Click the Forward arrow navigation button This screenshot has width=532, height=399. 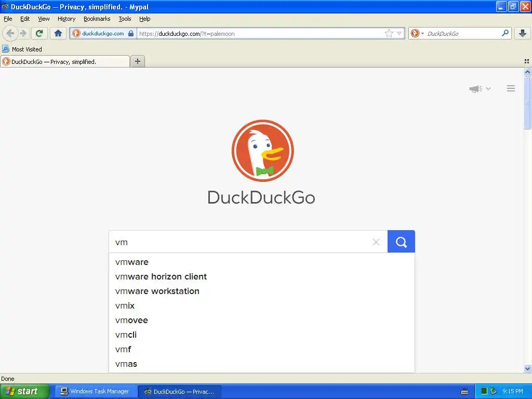tap(23, 33)
